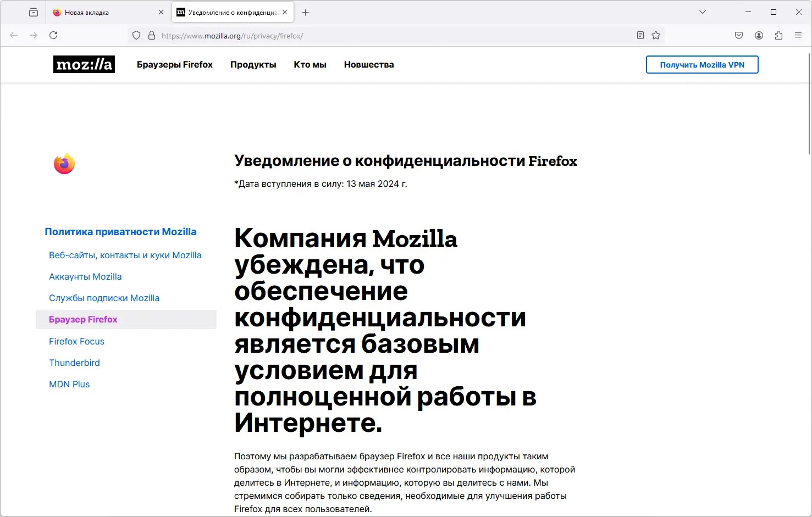Open the MDN Plus privacy link
This screenshot has width=812, height=517.
point(69,384)
